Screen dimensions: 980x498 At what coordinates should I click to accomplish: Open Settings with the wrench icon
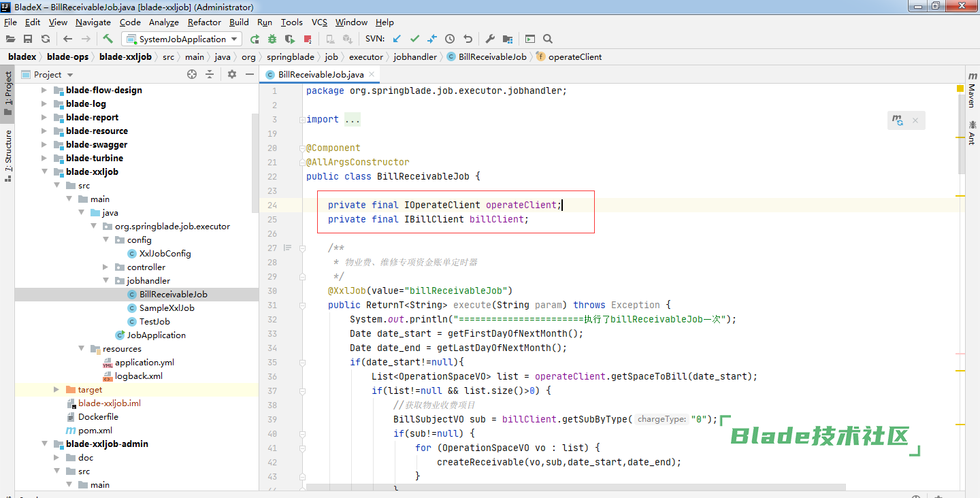[490, 39]
